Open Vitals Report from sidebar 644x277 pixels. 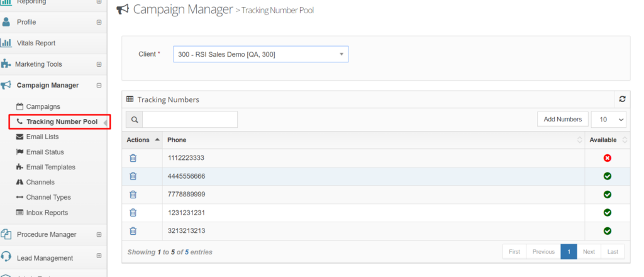tap(36, 43)
